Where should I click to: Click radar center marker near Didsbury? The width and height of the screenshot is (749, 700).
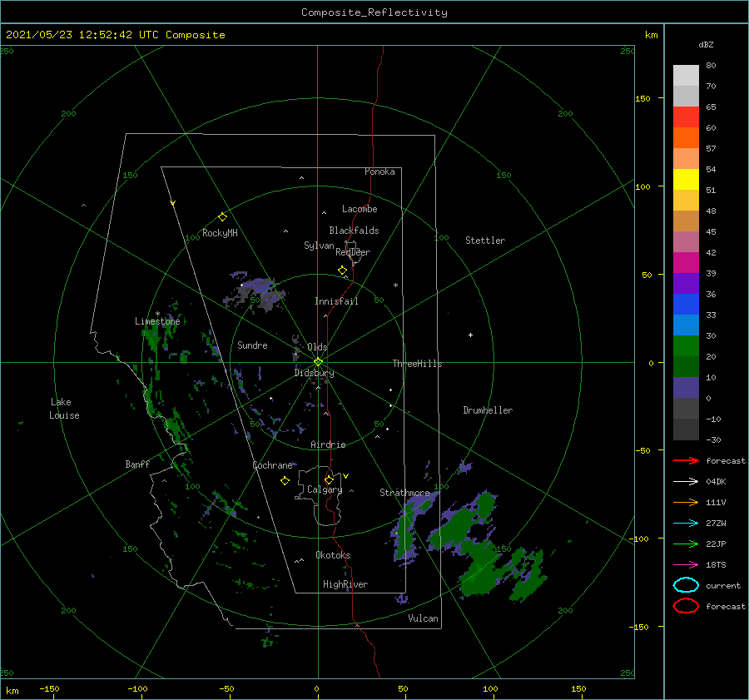[x=318, y=362]
